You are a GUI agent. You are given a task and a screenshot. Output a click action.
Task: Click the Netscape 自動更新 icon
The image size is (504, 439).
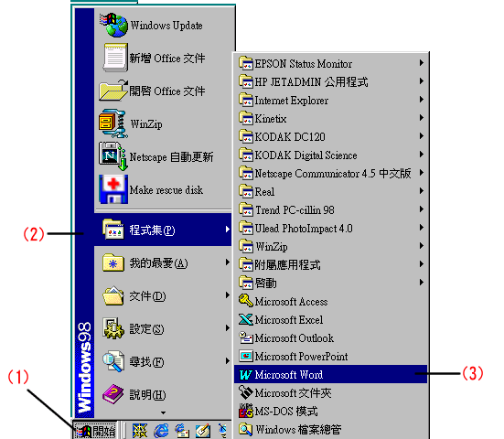[113, 156]
